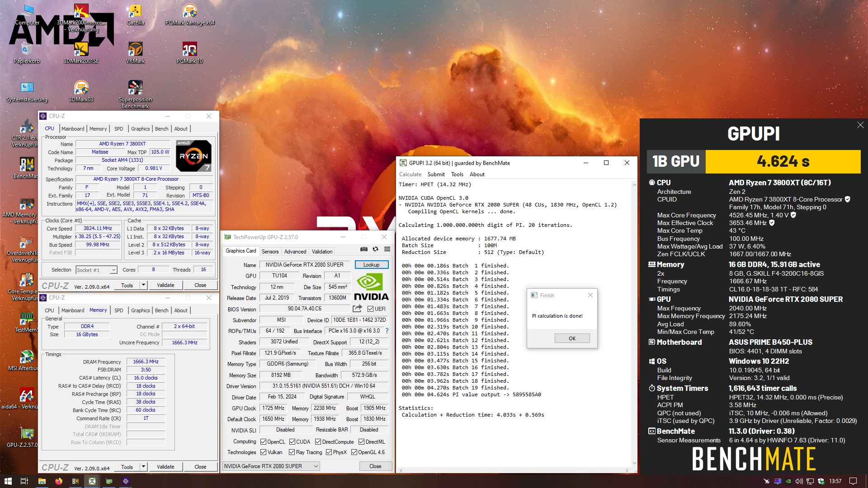
Task: Click OK in the Finish dialog
Action: pos(572,338)
